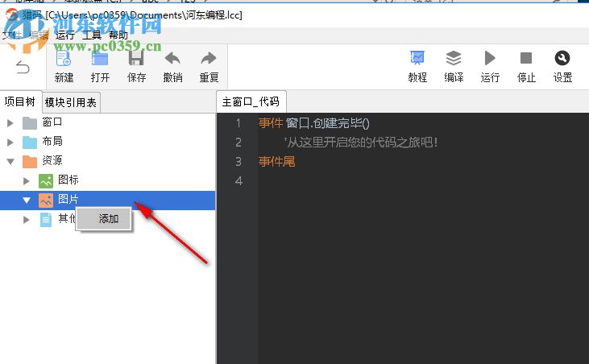The width and height of the screenshot is (589, 364).
Task: Select the 图标 tree label
Action: click(68, 180)
